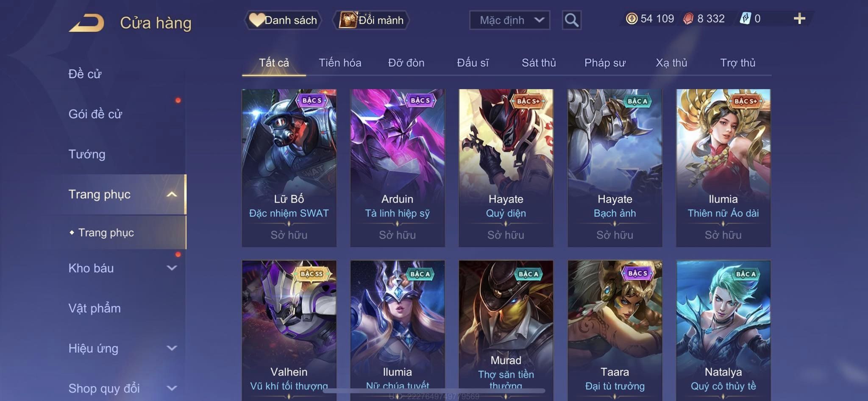Screen dimensions: 868x401
Task: Click the red ruby currency icon
Action: [688, 19]
